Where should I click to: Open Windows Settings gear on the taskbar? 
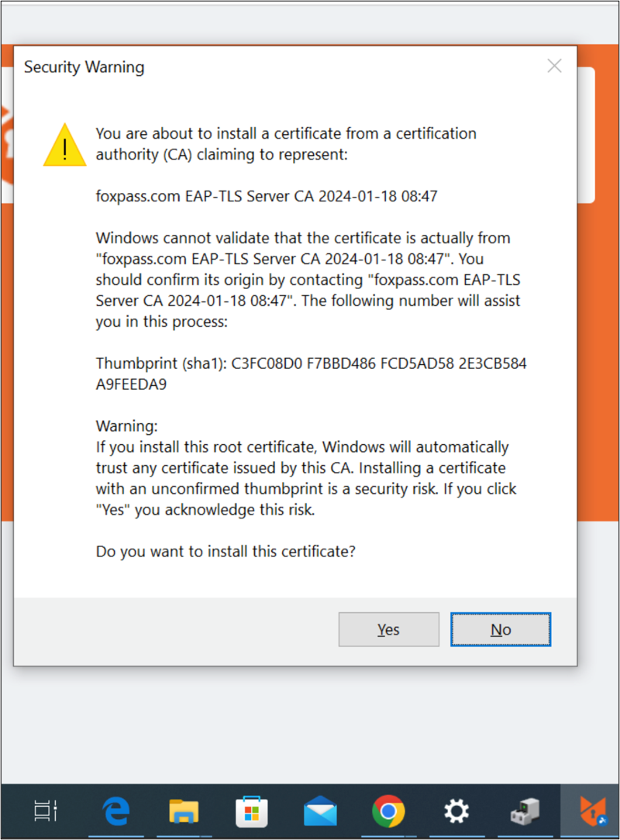pyautogui.click(x=456, y=811)
